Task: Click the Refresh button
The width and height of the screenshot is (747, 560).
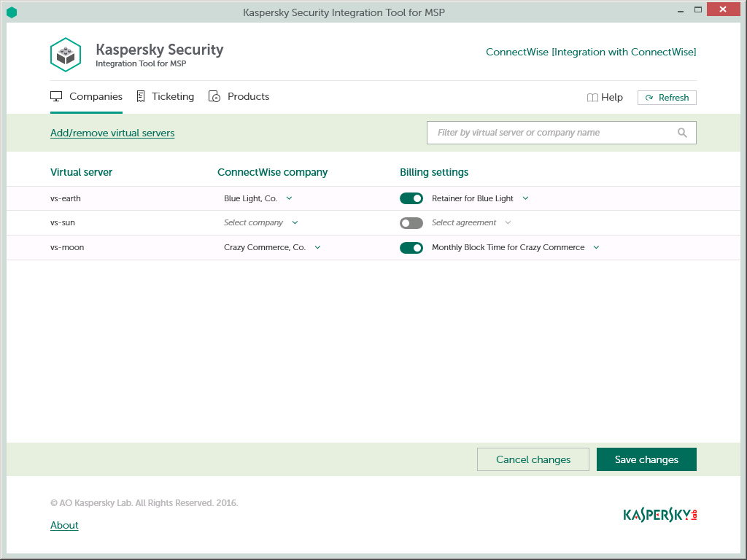Action: point(667,98)
